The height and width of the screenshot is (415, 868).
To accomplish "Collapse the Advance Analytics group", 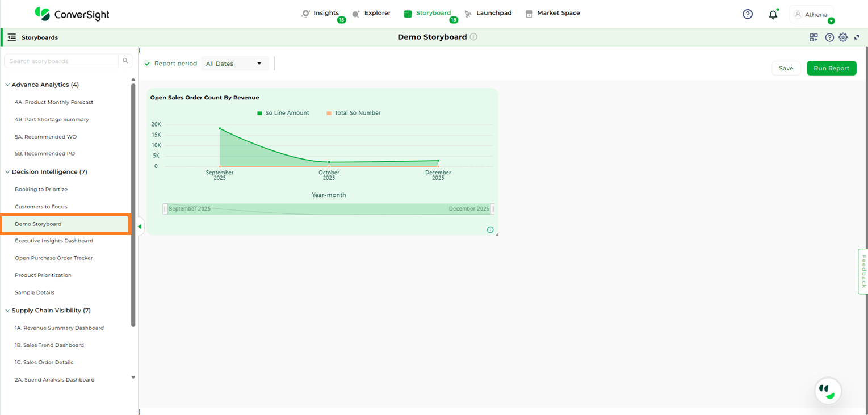I will coord(8,85).
